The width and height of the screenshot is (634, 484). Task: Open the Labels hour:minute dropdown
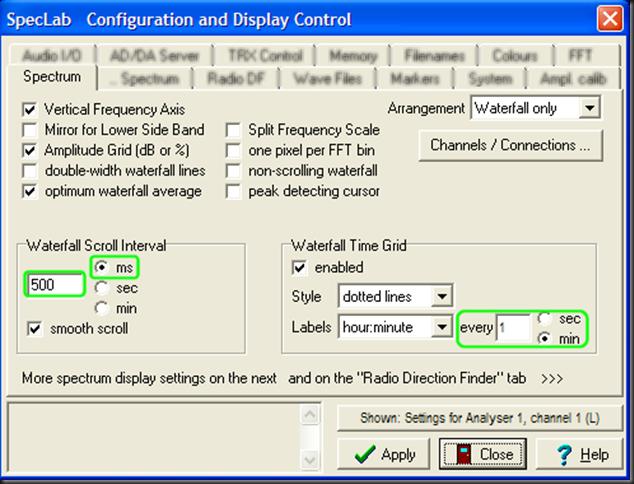pyautogui.click(x=442, y=327)
